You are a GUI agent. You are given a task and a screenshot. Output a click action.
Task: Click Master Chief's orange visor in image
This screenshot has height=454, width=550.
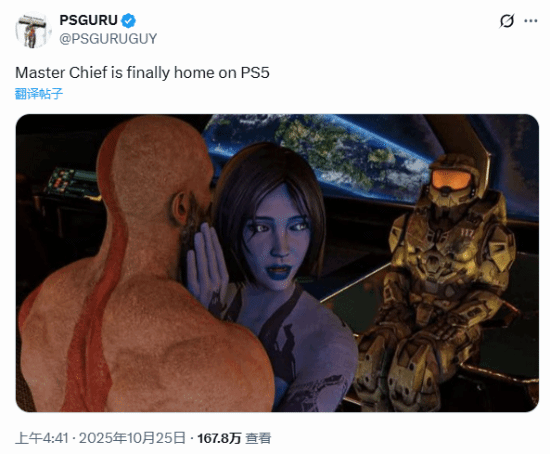point(451,180)
